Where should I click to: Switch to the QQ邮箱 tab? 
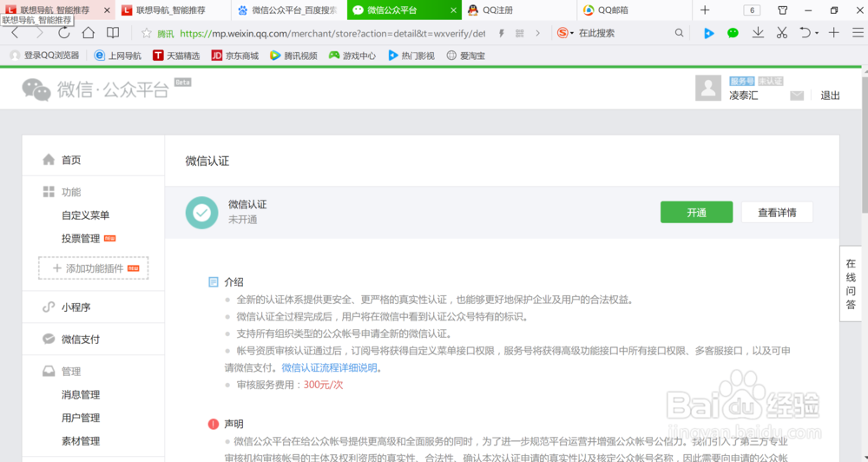click(635, 10)
